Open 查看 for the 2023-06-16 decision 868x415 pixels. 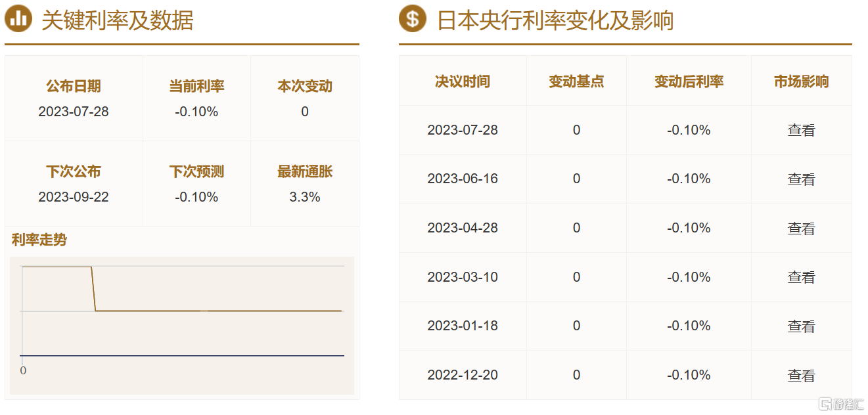[x=801, y=179]
